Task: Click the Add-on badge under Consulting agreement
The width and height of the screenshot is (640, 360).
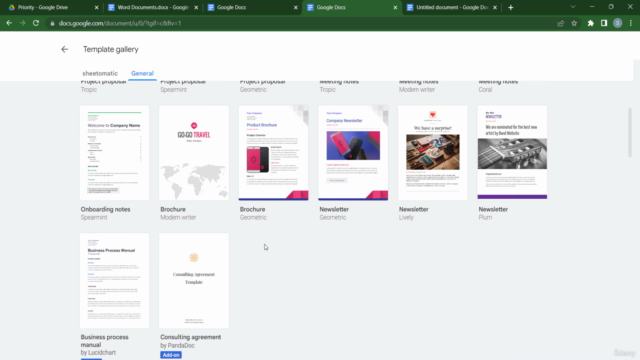Action: click(171, 355)
